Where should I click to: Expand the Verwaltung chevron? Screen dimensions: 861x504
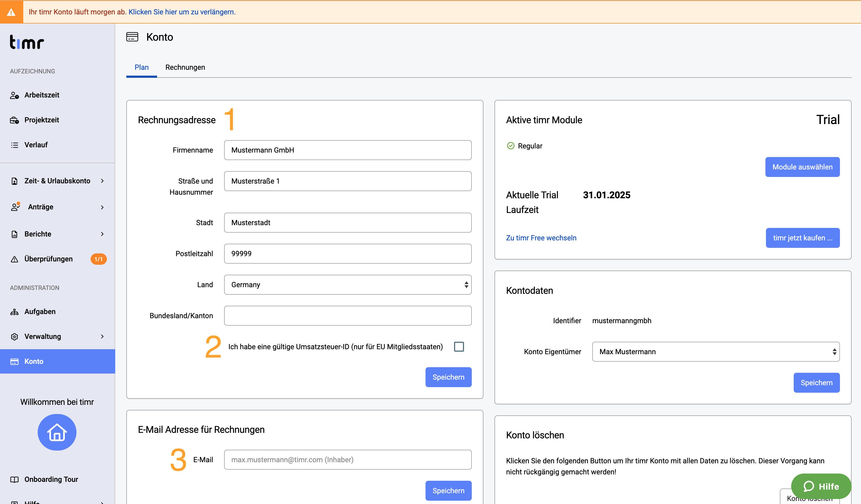pyautogui.click(x=102, y=337)
